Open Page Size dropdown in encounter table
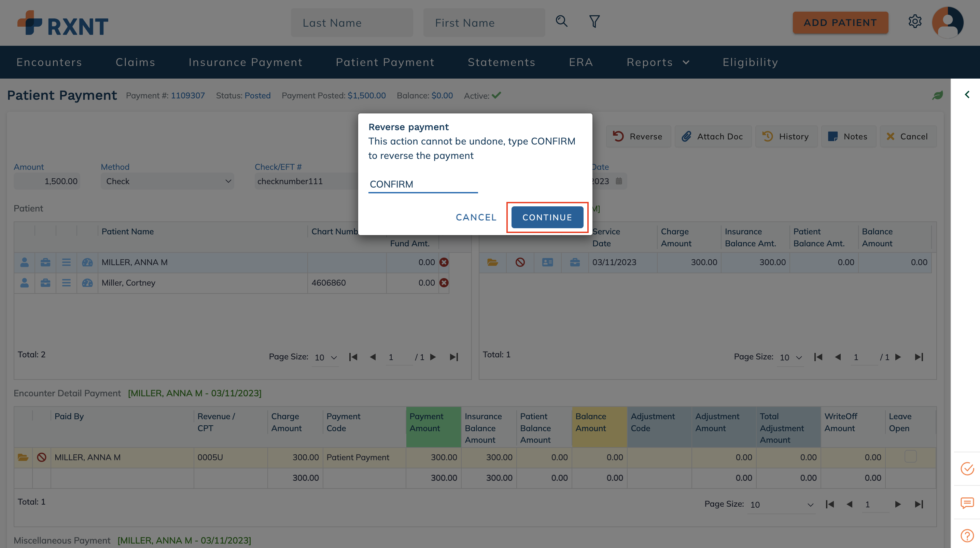Image resolution: width=980 pixels, height=548 pixels. point(790,357)
